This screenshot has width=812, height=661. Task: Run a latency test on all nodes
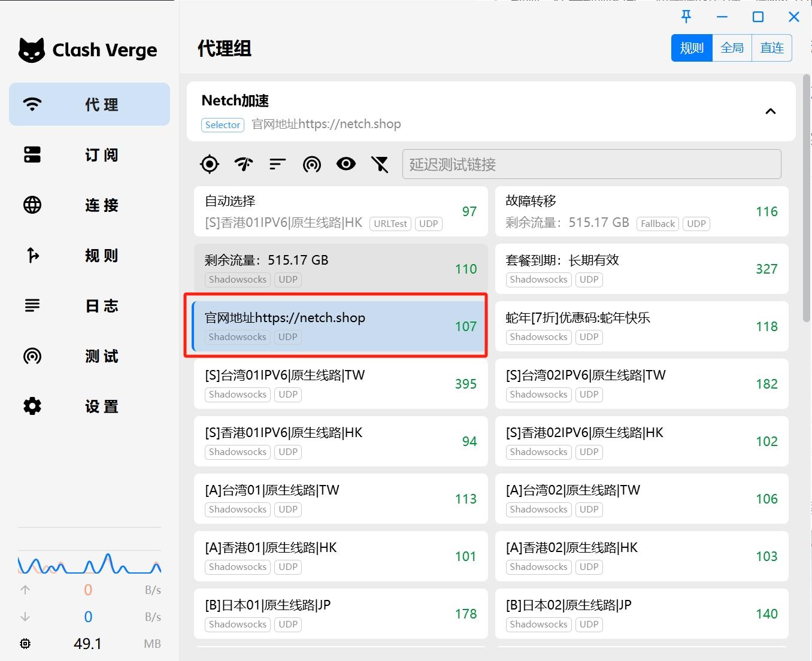[243, 164]
